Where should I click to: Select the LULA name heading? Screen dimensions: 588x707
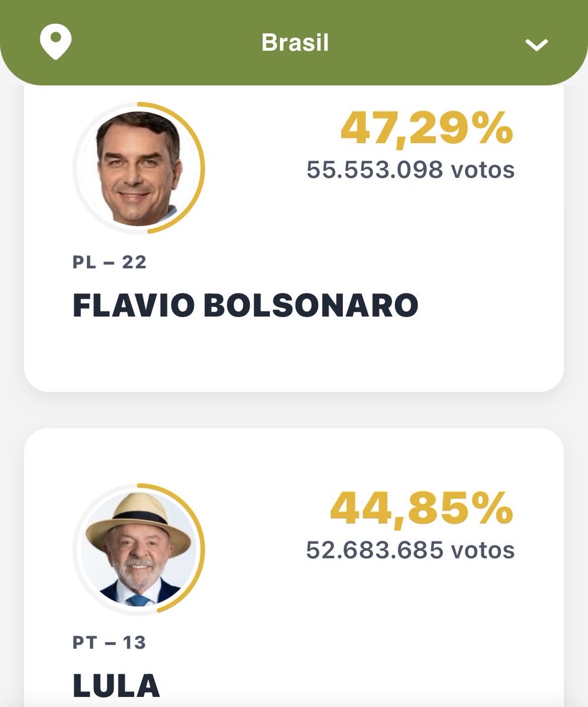click(x=116, y=685)
